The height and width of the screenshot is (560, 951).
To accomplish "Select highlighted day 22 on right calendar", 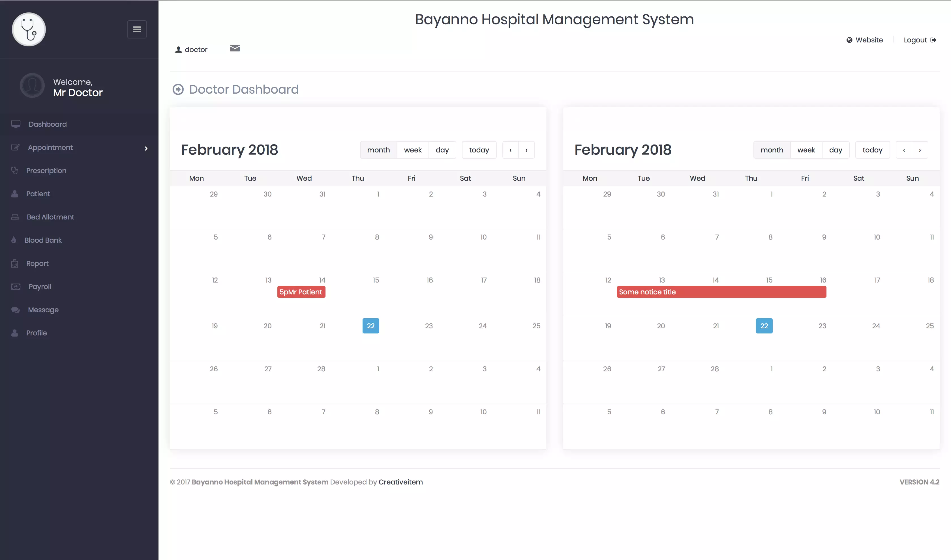I will pos(764,326).
